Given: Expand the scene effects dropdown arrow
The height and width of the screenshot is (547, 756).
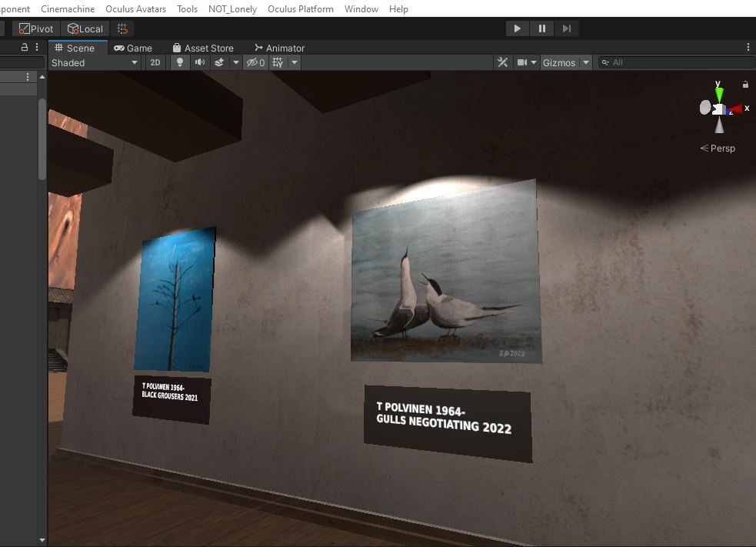Looking at the screenshot, I should click(x=236, y=63).
